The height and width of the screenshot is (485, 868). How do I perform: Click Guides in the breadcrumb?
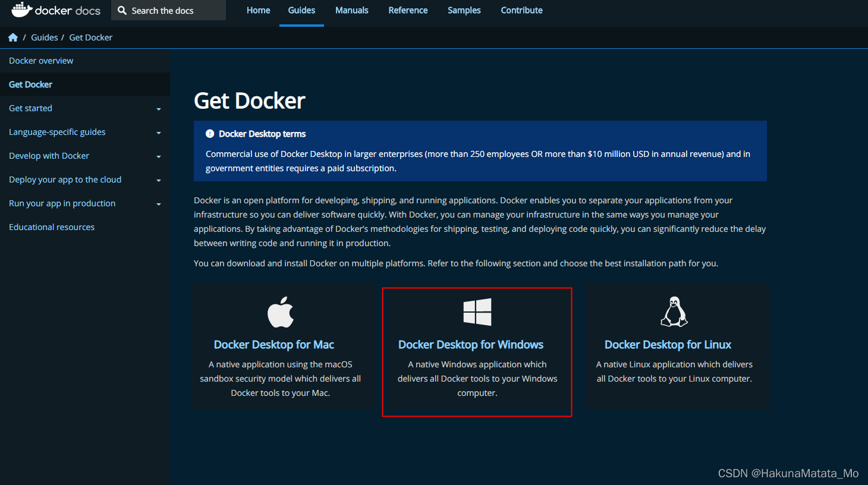pos(45,37)
